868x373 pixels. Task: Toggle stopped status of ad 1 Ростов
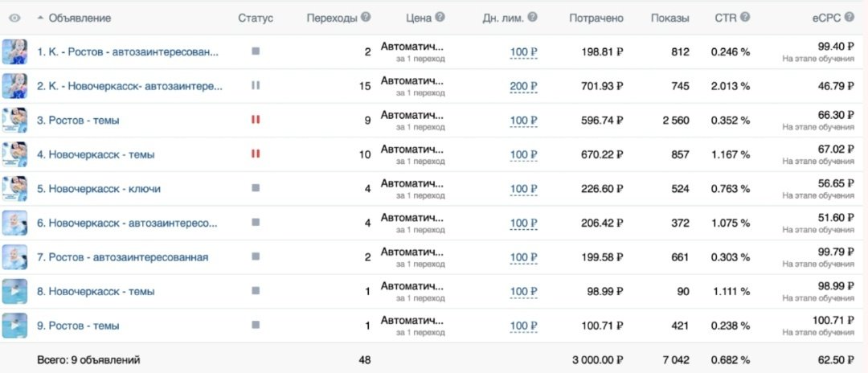256,51
